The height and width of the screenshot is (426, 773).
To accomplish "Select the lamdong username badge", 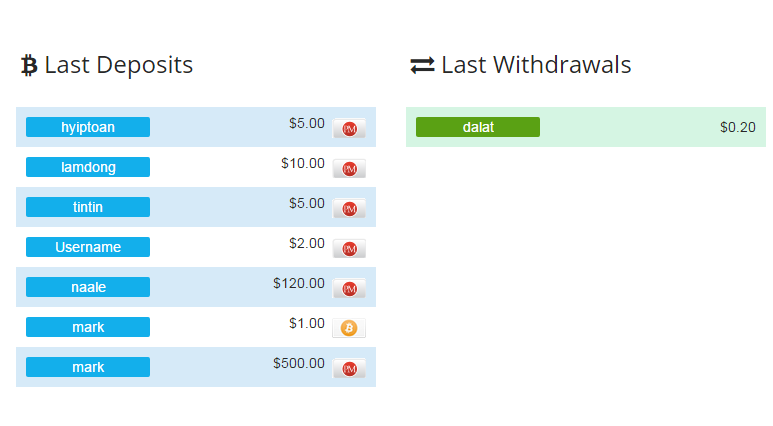I will pos(88,167).
